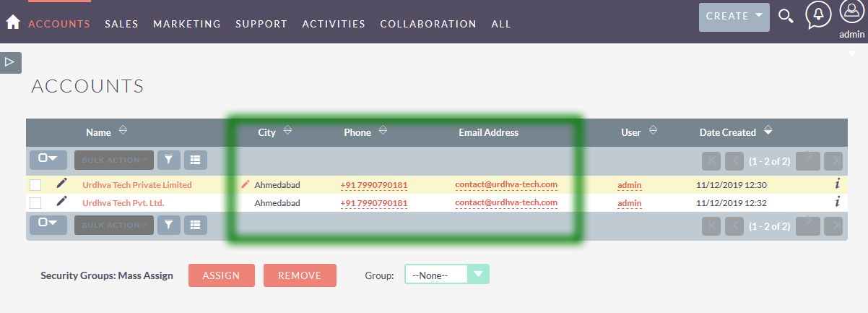868x313 pixels.
Task: Go to next page in bottom pagination
Action: click(x=808, y=226)
